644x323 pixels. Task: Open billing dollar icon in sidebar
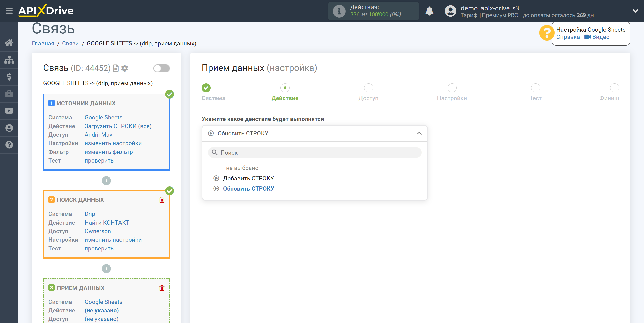pos(9,77)
